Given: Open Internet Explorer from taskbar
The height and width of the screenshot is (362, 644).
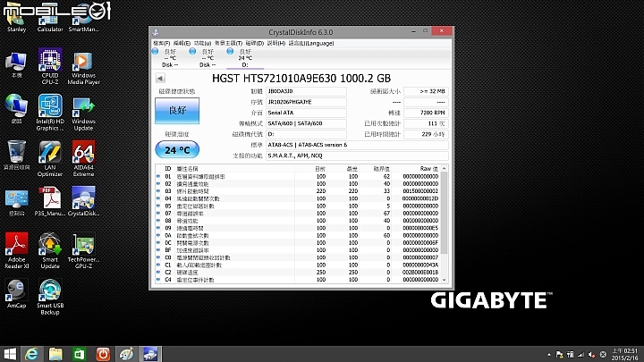Looking at the screenshot, I should (x=31, y=354).
